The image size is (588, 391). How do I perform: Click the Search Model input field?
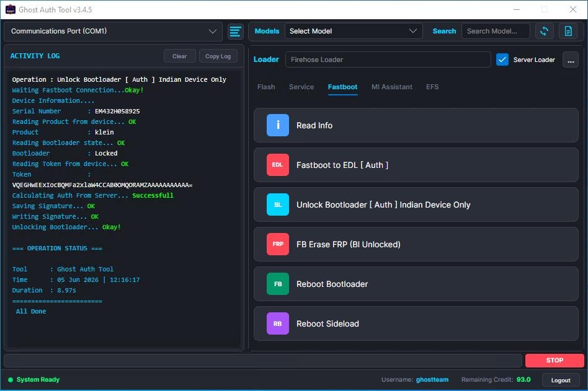pyautogui.click(x=496, y=31)
